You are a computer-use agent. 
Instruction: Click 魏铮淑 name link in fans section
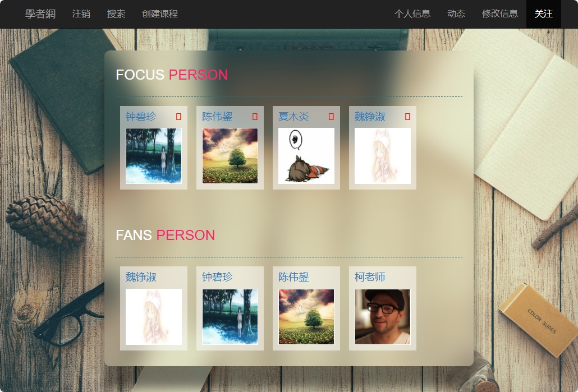141,277
